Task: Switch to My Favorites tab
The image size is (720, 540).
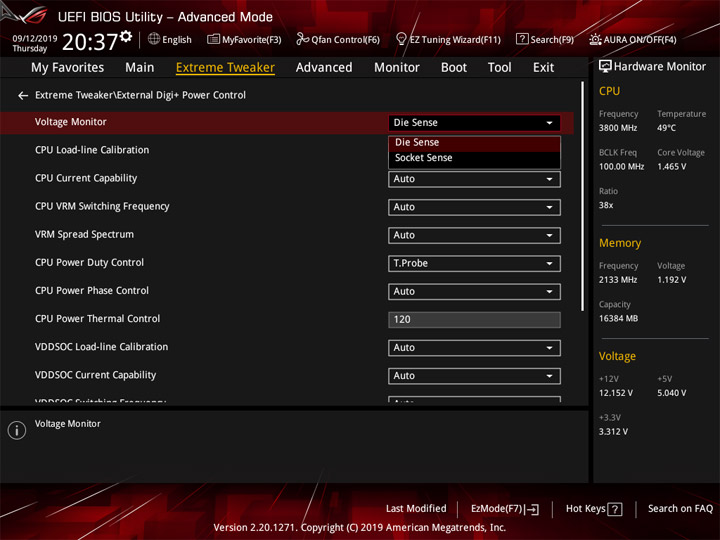Action: [x=68, y=68]
